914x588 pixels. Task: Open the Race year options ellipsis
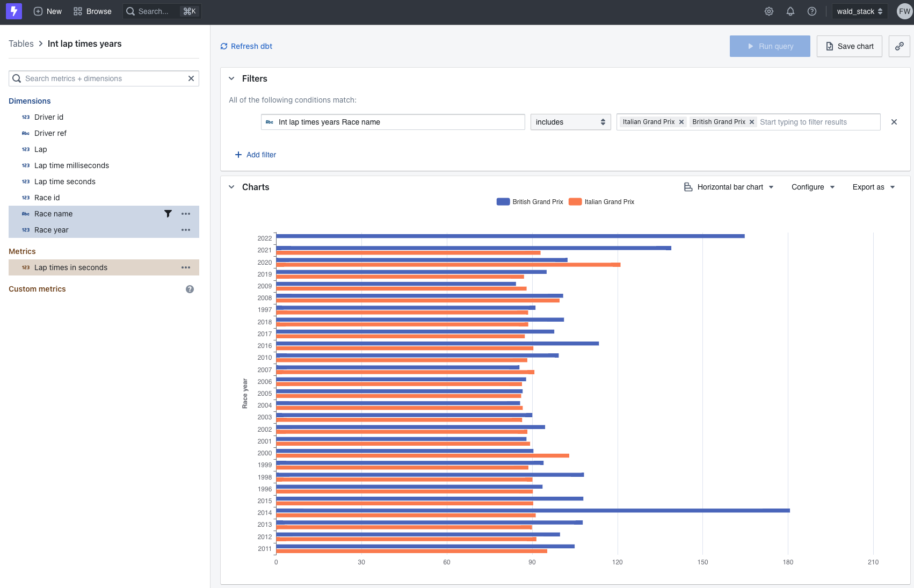pyautogui.click(x=186, y=230)
